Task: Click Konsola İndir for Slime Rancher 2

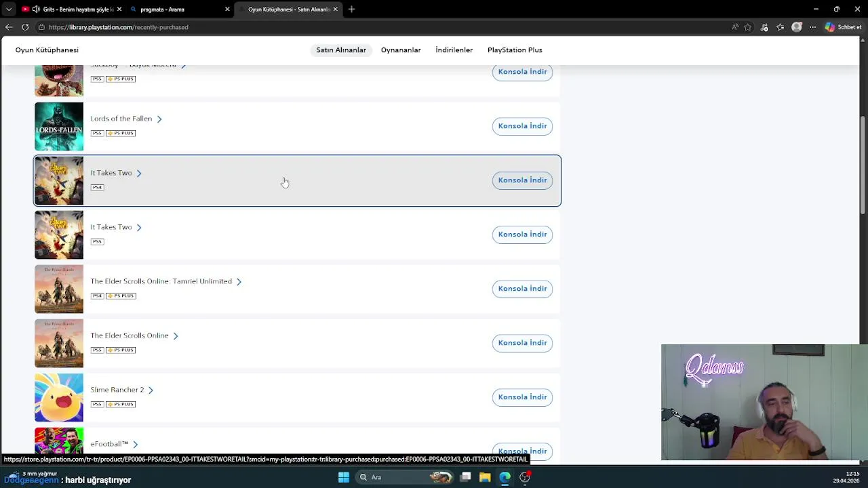Action: pyautogui.click(x=522, y=397)
